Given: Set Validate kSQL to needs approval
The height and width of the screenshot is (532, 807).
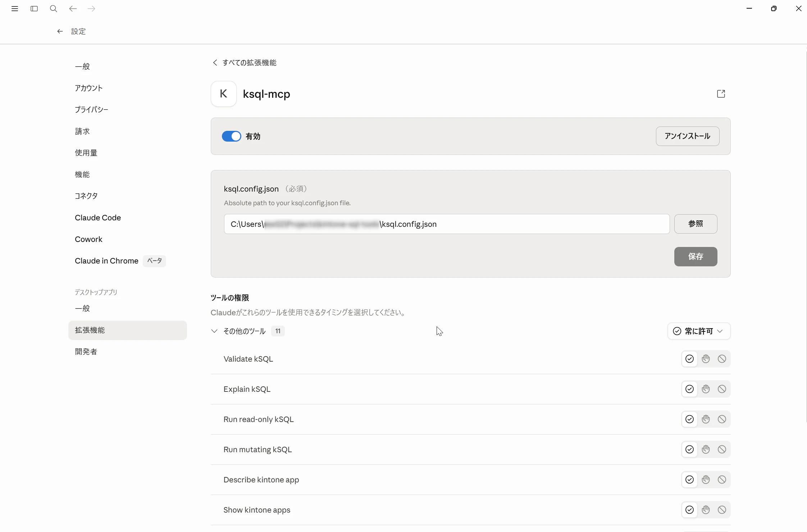Looking at the screenshot, I should (706, 359).
